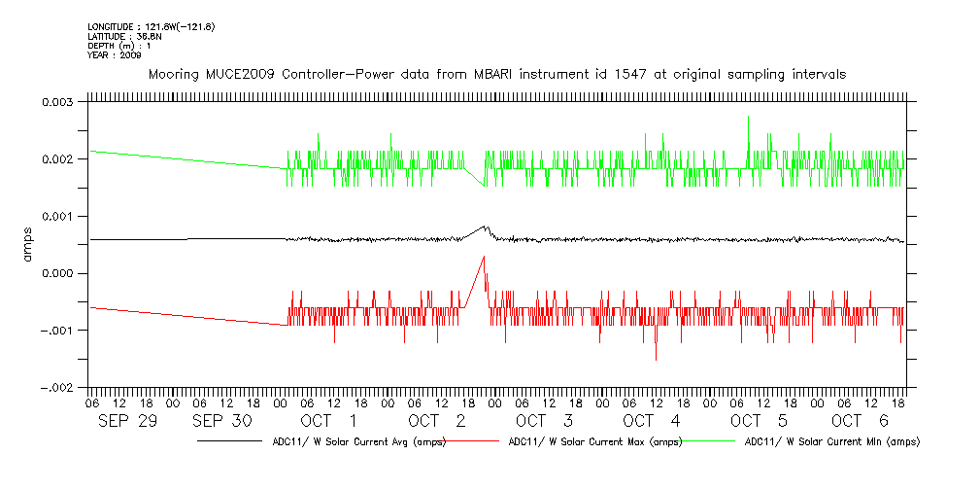Viewport: 980px width, 490px height.
Task: Click the red Min curve peak above zero
Action: click(x=484, y=257)
